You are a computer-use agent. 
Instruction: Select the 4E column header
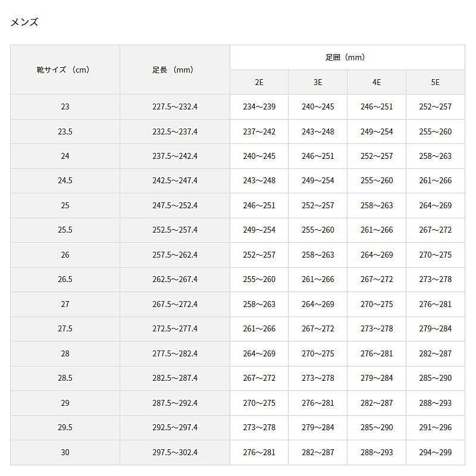376,82
